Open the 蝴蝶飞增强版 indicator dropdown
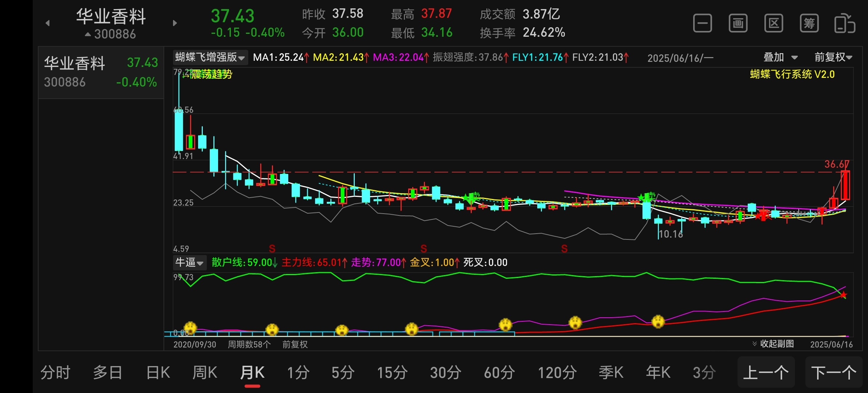 (x=210, y=57)
